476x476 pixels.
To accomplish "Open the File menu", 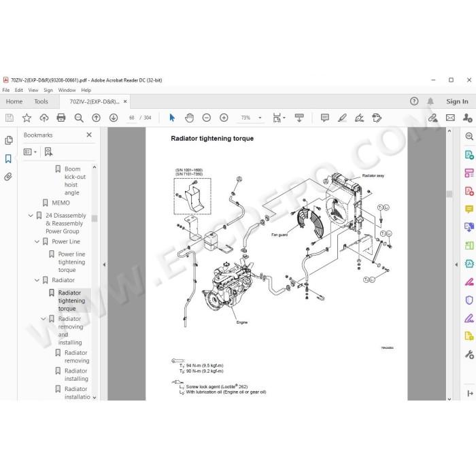I will (5, 90).
